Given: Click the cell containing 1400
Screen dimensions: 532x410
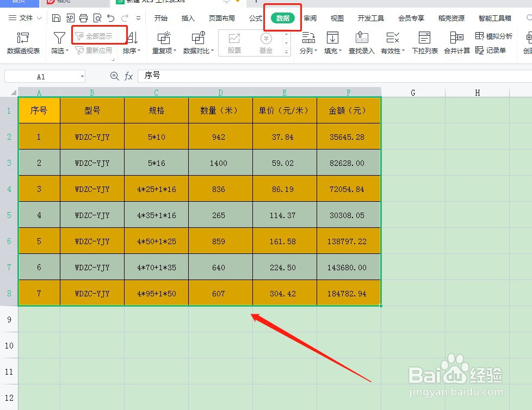Looking at the screenshot, I should point(220,163).
